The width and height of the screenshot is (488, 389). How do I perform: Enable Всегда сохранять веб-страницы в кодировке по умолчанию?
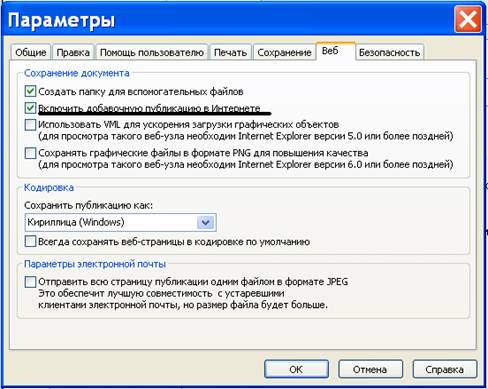pyautogui.click(x=30, y=241)
